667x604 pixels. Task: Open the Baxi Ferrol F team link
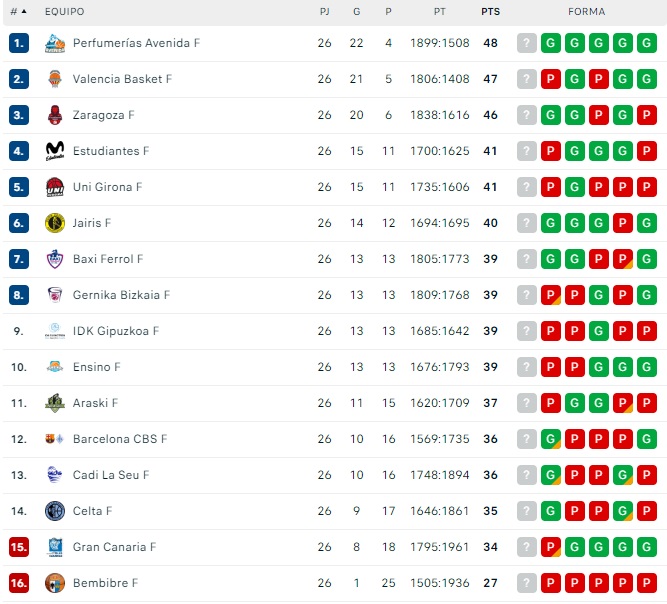point(108,259)
